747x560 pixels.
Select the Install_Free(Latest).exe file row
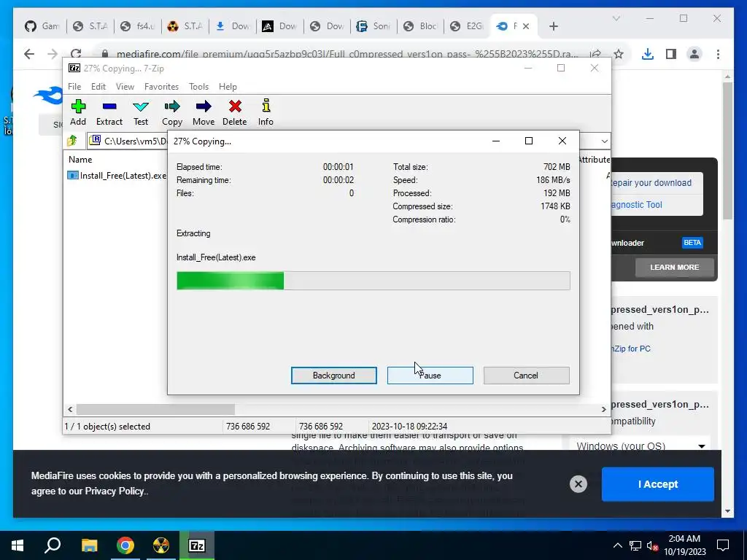coord(117,176)
